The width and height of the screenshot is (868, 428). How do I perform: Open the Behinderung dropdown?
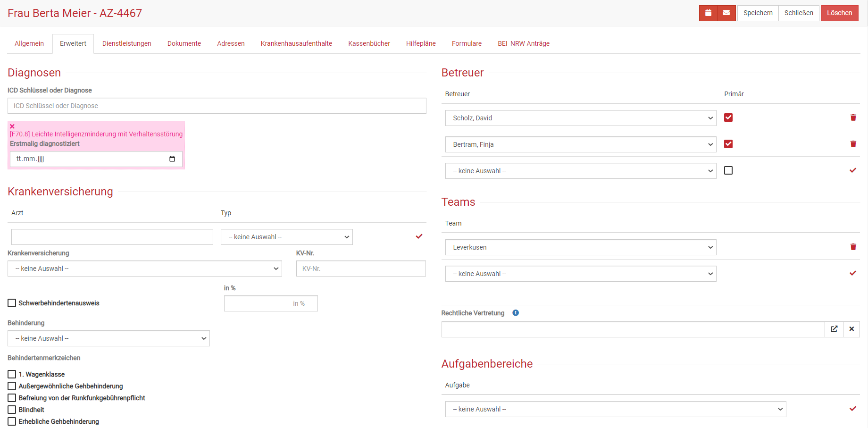point(108,338)
